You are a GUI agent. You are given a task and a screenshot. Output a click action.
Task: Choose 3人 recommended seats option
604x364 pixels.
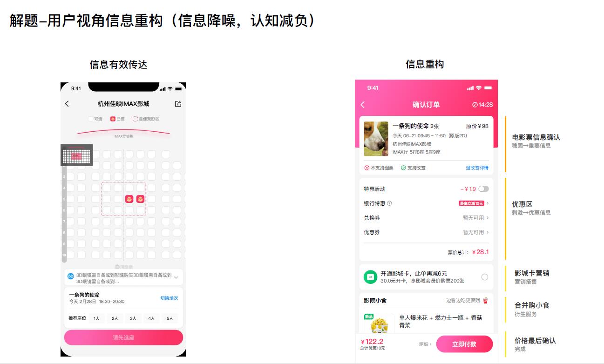coord(133,318)
